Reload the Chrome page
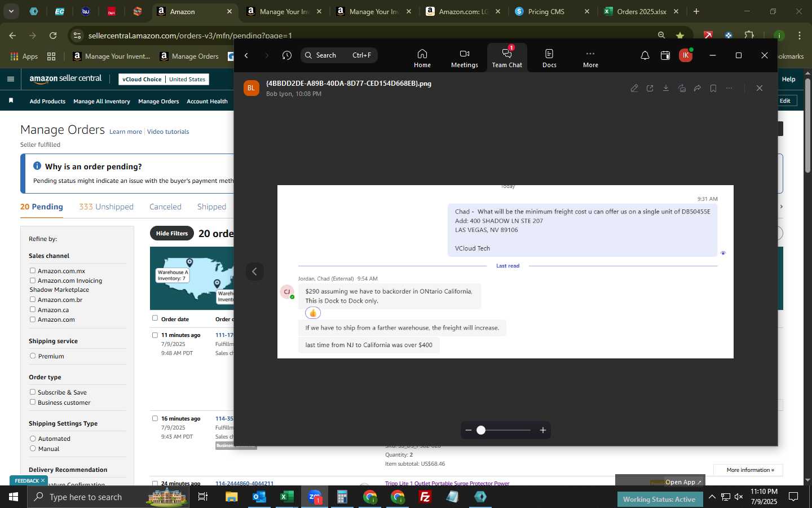Screen dimensions: 812x508 point(53,36)
